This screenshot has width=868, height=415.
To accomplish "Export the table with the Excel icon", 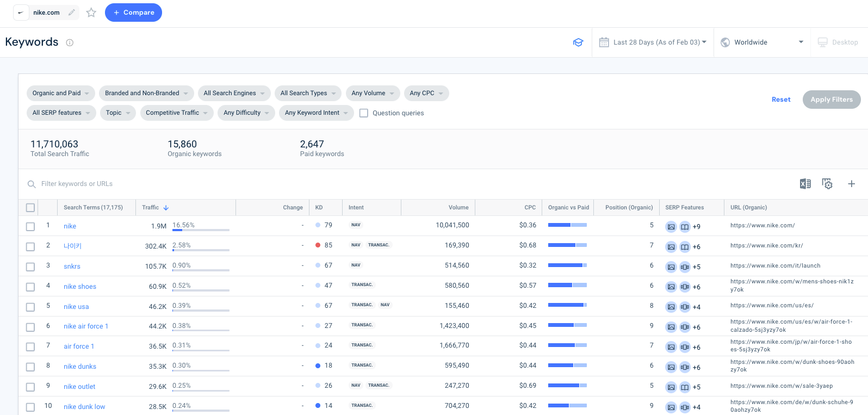I will pos(805,184).
